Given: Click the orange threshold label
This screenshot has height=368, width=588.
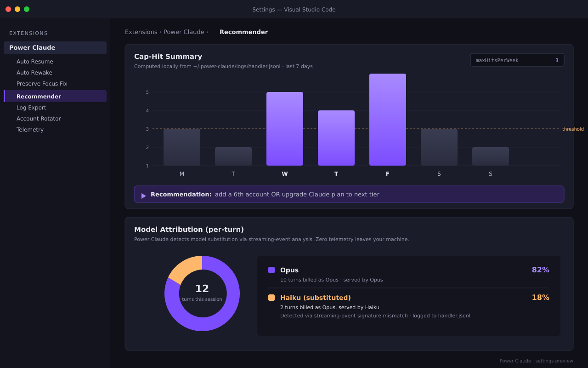Looking at the screenshot, I should [573, 129].
